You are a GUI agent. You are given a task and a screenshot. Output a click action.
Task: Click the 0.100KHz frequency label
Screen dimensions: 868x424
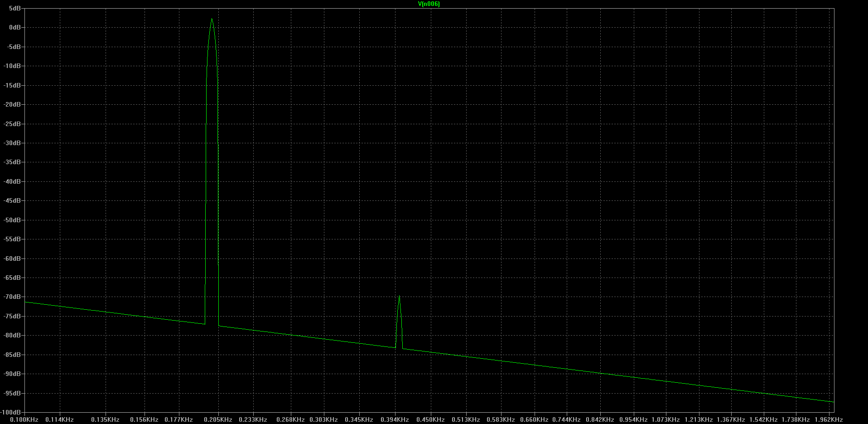[24, 420]
